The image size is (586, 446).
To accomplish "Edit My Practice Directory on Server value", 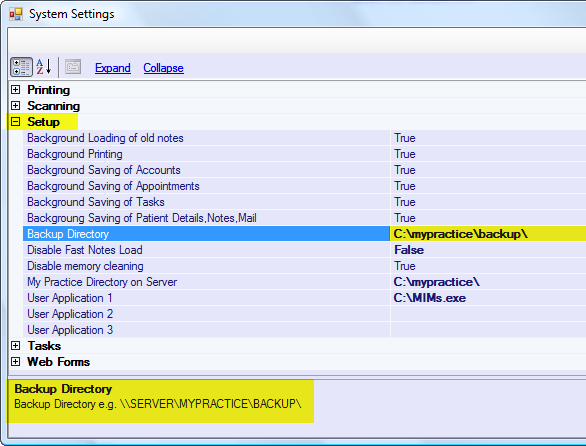I will pyautogui.click(x=488, y=282).
